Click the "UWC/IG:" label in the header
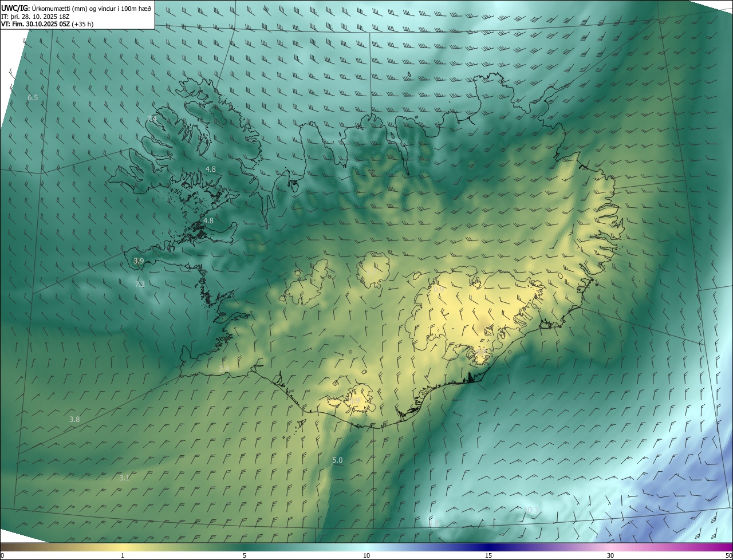733x560 pixels. pyautogui.click(x=15, y=9)
